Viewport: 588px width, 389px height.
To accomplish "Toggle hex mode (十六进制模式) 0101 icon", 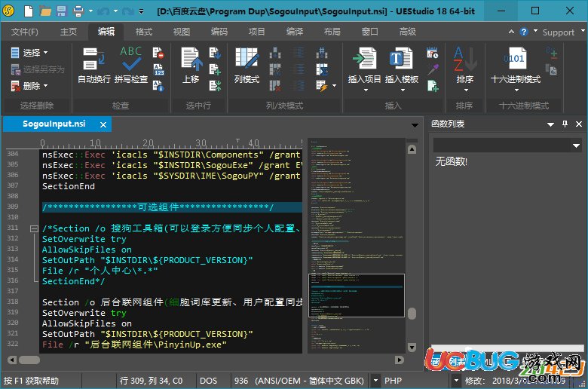I will click(x=515, y=58).
